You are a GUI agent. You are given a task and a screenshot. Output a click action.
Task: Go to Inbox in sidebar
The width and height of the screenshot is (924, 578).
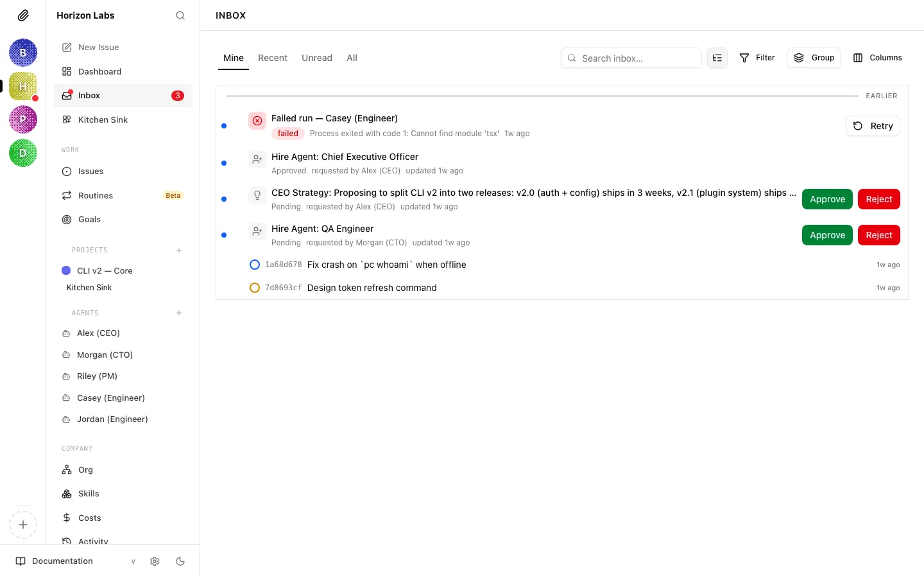[123, 96]
